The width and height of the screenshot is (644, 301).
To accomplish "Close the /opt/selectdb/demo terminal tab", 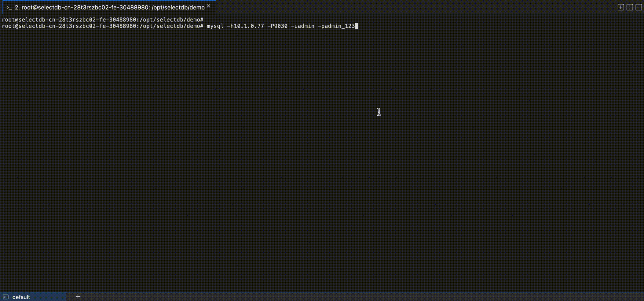I will click(209, 6).
